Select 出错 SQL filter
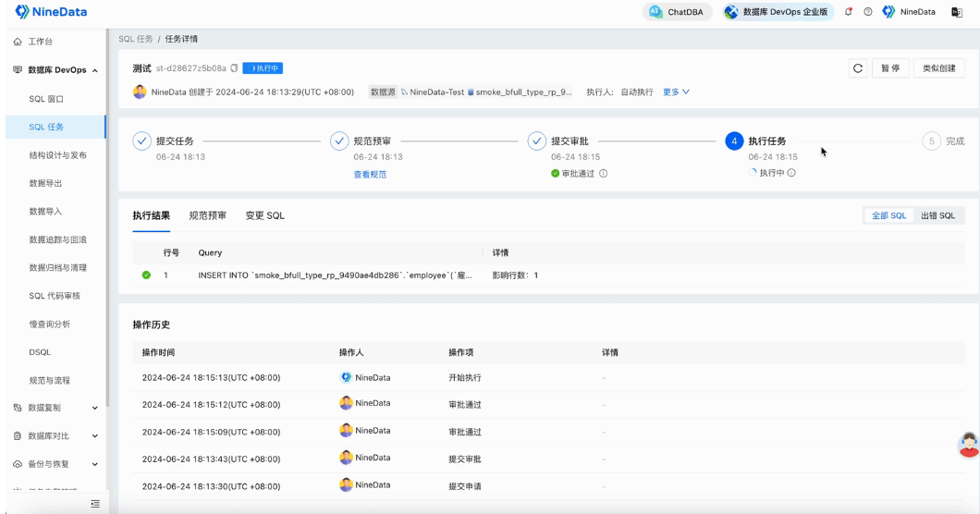The image size is (980, 514). [x=938, y=215]
